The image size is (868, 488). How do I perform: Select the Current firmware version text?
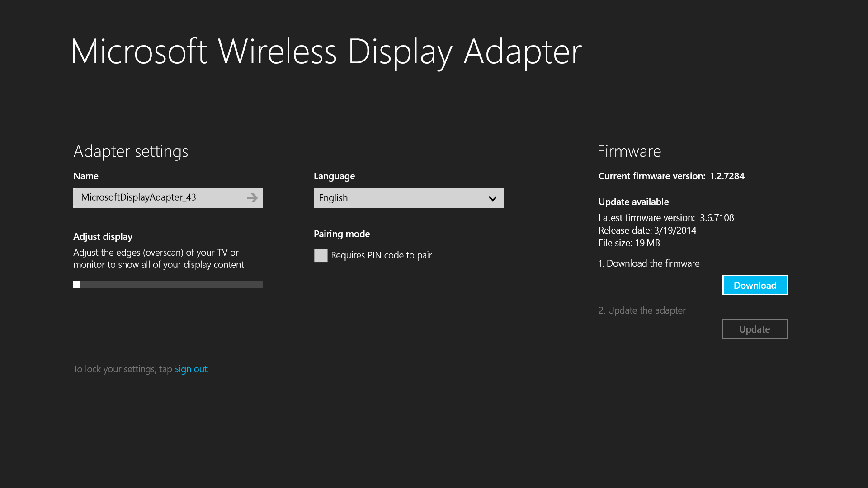pos(671,176)
